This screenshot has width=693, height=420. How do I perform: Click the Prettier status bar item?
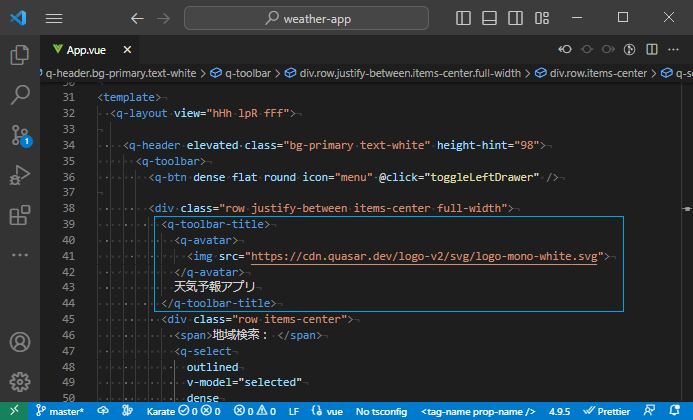(606, 411)
